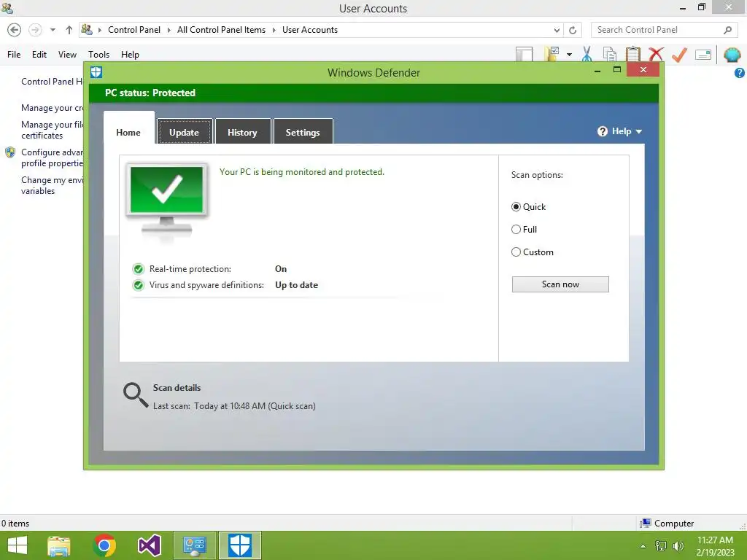Open the Edit menu
The image size is (747, 560).
39,54
